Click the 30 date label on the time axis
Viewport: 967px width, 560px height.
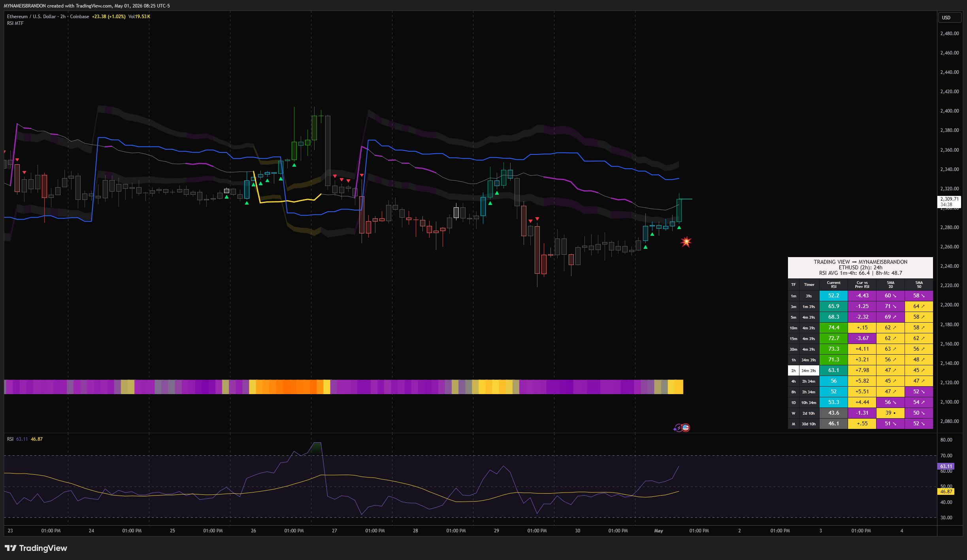tap(577, 531)
